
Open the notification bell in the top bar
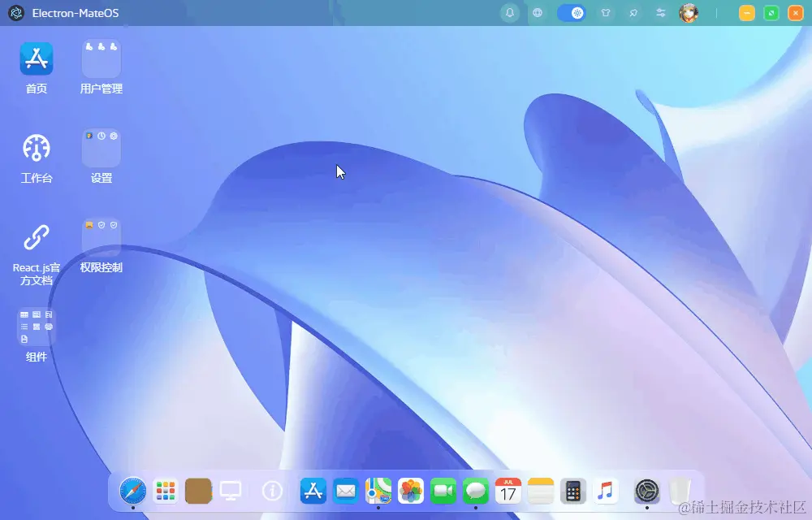(x=511, y=13)
